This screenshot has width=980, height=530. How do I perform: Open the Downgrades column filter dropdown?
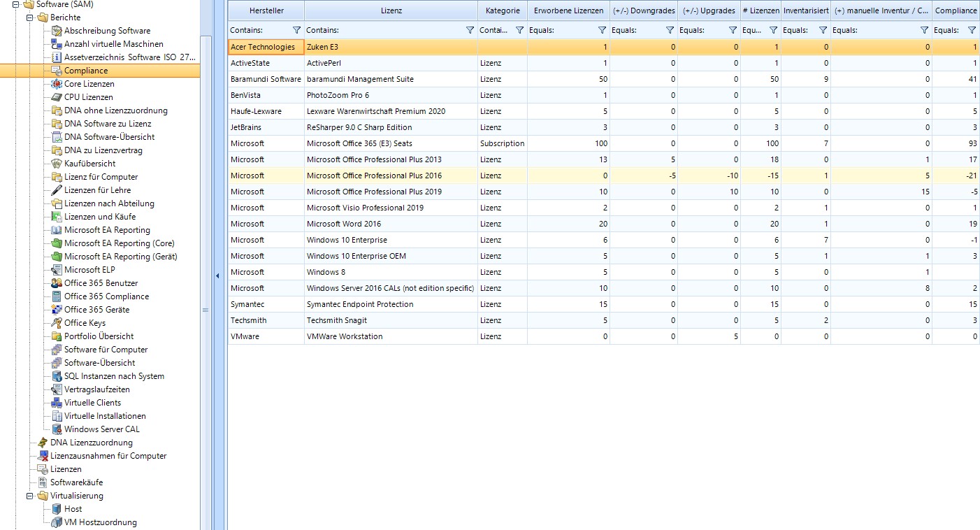tap(670, 30)
